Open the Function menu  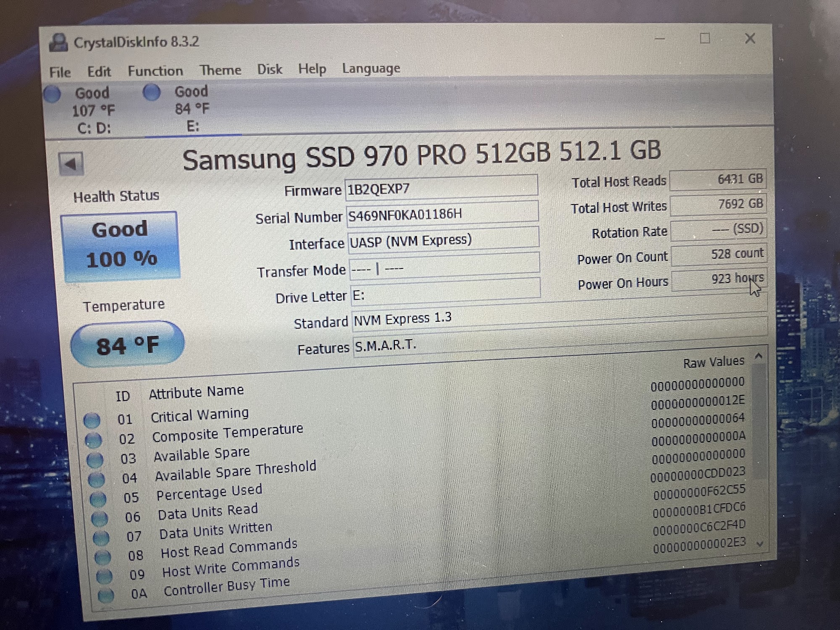(155, 71)
